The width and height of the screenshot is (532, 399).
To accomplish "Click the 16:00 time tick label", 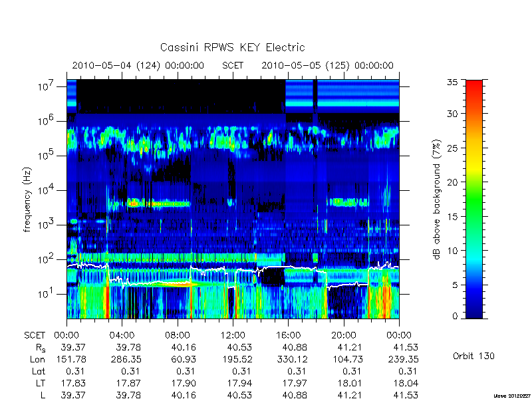I will (x=289, y=336).
